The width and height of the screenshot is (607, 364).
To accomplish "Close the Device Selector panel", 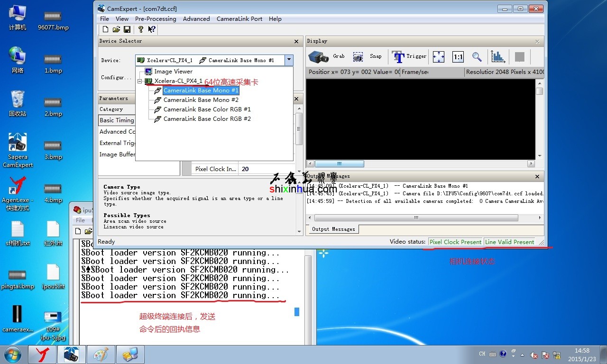I will [x=296, y=42].
